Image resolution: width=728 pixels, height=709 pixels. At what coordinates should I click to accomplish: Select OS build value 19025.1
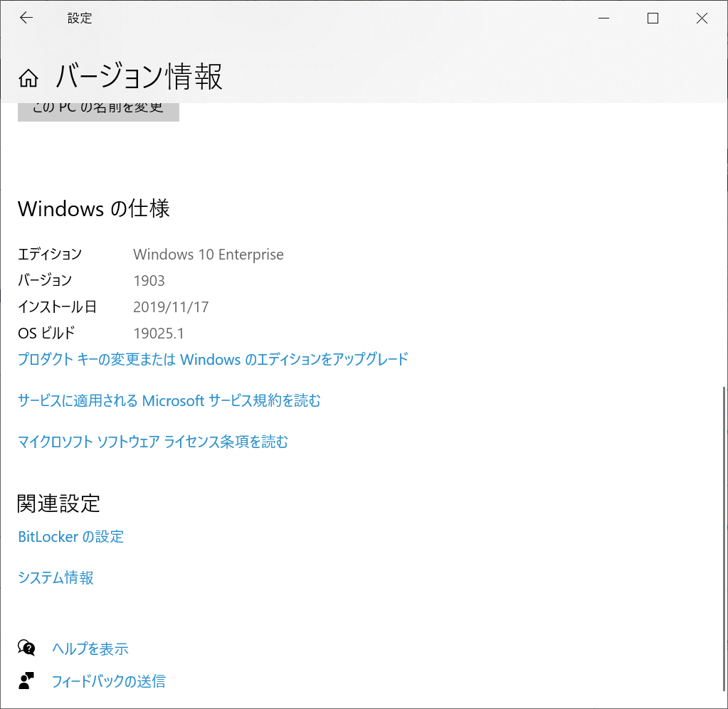(159, 333)
